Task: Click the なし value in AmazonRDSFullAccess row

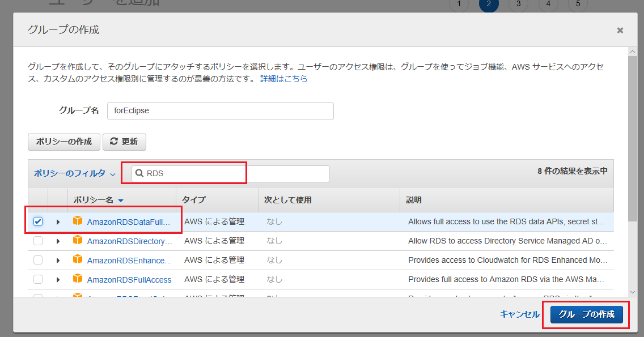Action: pyautogui.click(x=274, y=280)
